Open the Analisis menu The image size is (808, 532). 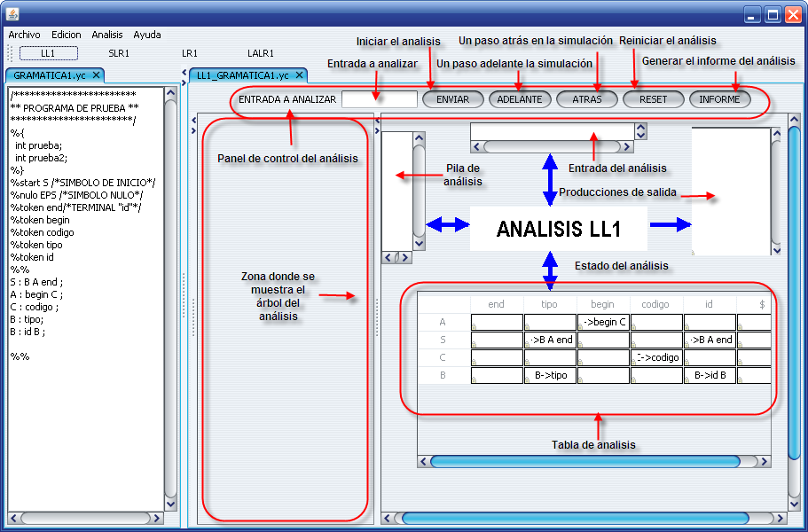[107, 35]
